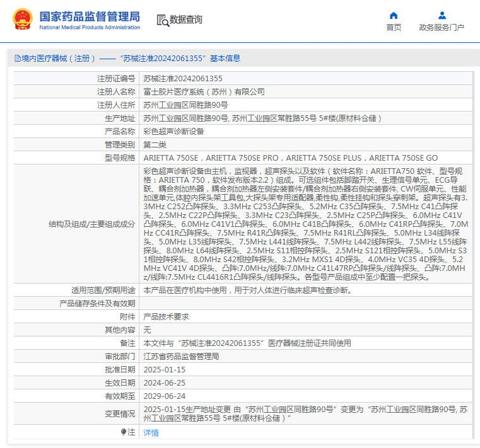
Task: Click the document icon before 境内医疗器械
Action: (18, 58)
